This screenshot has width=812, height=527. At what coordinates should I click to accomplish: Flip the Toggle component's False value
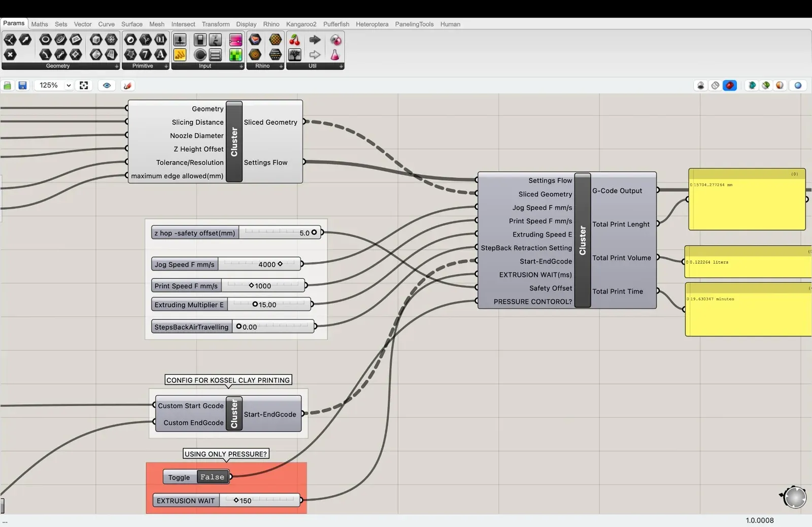(x=212, y=477)
